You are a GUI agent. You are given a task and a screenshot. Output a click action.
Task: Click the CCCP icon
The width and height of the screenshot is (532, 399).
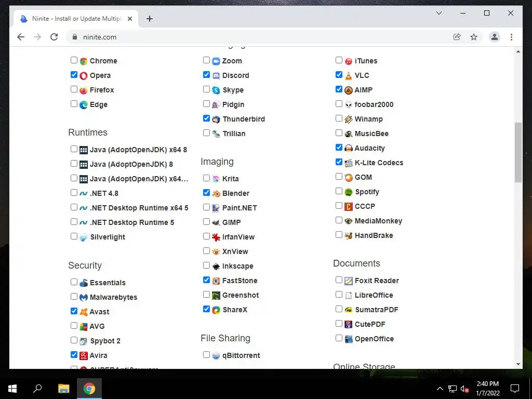point(349,207)
